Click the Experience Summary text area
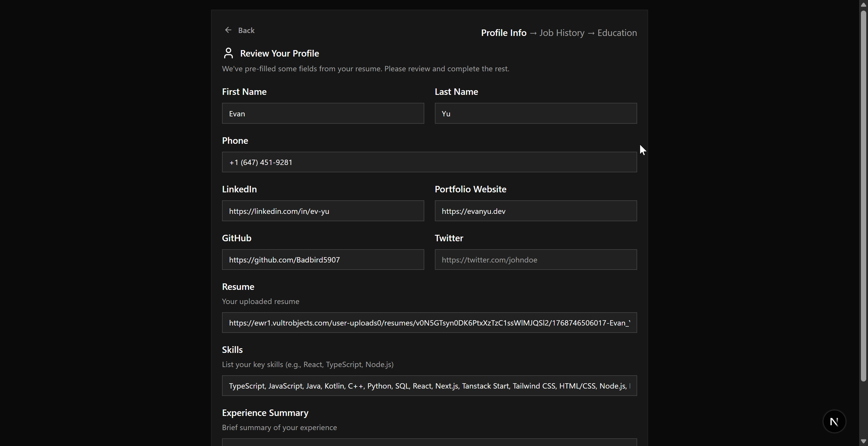The image size is (868, 446). pyautogui.click(x=429, y=442)
